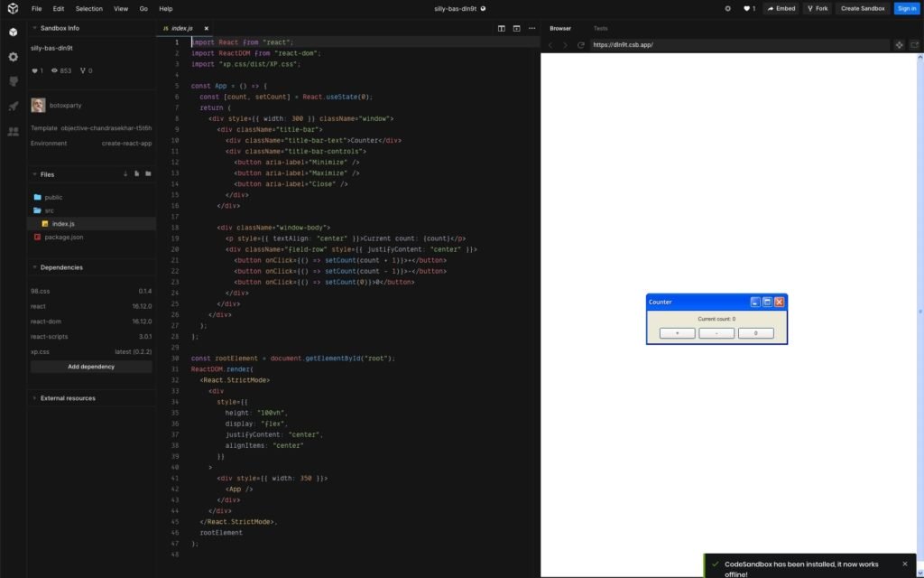924x578 pixels.
Task: Open the Deployment rocket panel
Action: click(13, 106)
